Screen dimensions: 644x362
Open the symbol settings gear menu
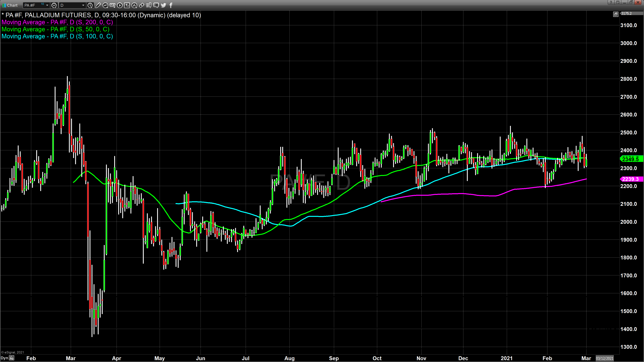tap(54, 5)
